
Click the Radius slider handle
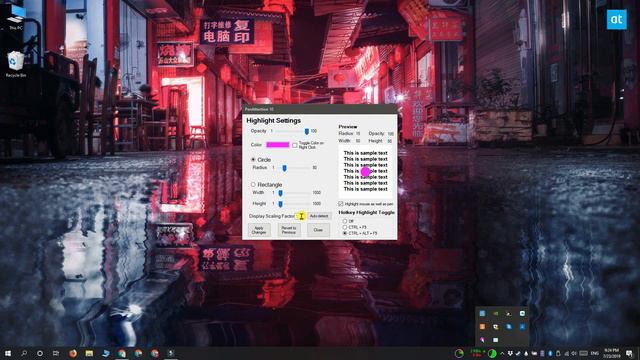click(284, 168)
